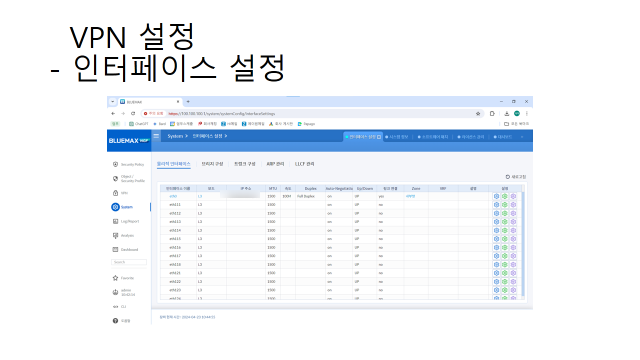Click the blue settings icon in second table row
640x360 pixels.
[x=496, y=205]
